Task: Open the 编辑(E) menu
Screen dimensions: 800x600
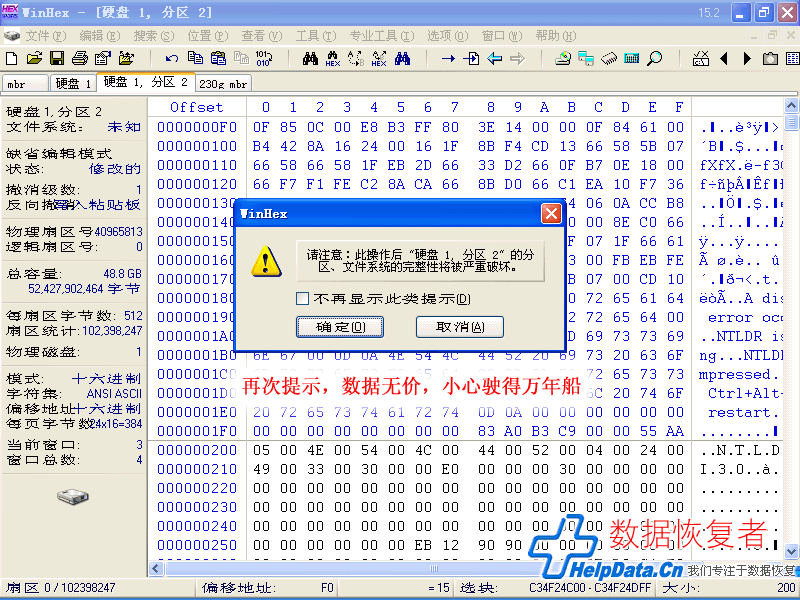Action: pyautogui.click(x=100, y=36)
